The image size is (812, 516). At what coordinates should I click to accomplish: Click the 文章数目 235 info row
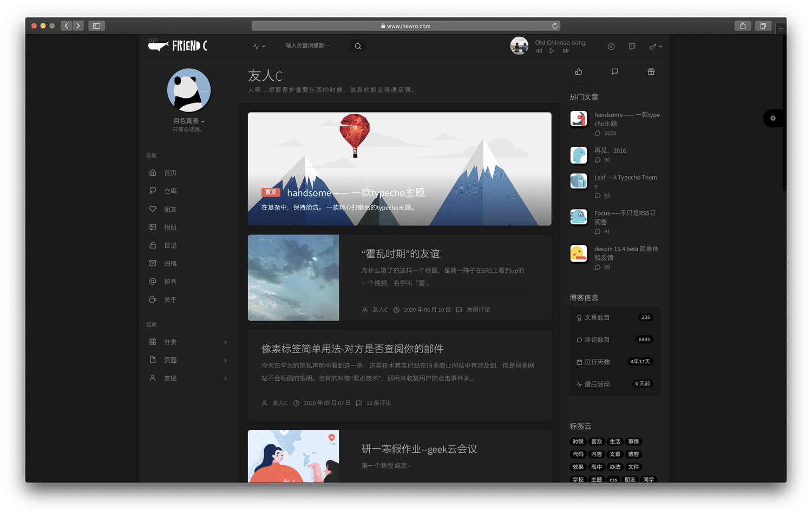[x=615, y=317]
